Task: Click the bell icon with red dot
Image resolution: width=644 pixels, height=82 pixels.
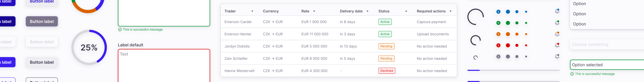Action: pyautogui.click(x=557, y=45)
